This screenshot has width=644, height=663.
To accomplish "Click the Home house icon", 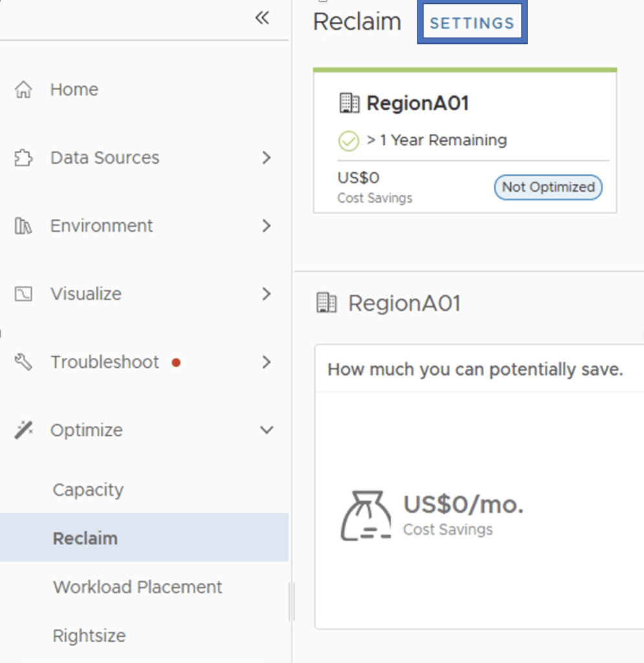I will [23, 89].
